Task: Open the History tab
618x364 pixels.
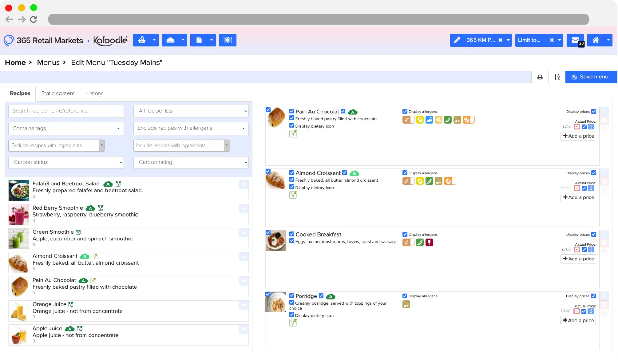Action: point(94,93)
